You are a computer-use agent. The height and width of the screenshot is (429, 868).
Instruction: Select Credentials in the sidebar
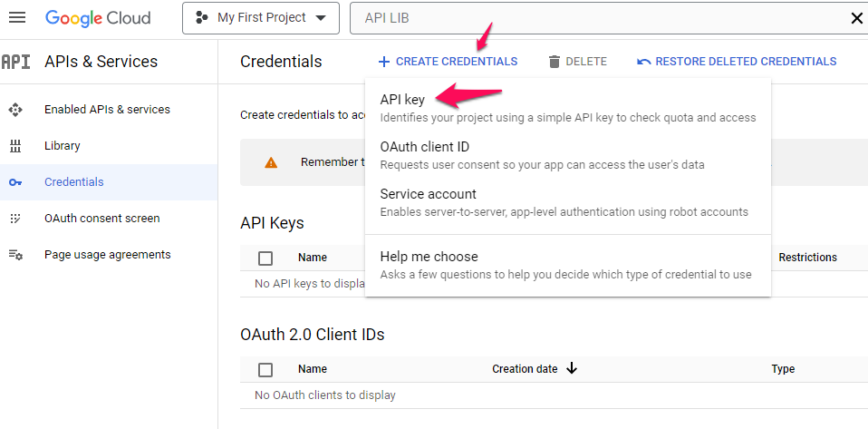(x=109, y=181)
